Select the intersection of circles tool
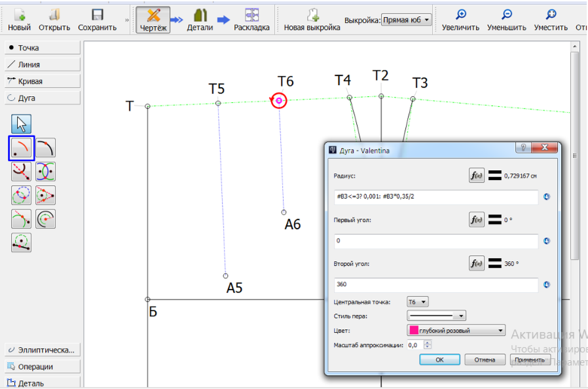Viewport: 588px width, 389px height. tap(22, 195)
